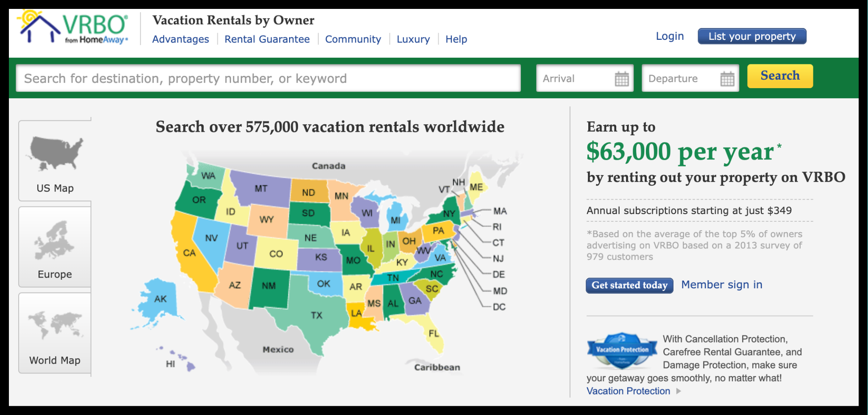
Task: Click the Arrival date field
Action: (x=585, y=78)
